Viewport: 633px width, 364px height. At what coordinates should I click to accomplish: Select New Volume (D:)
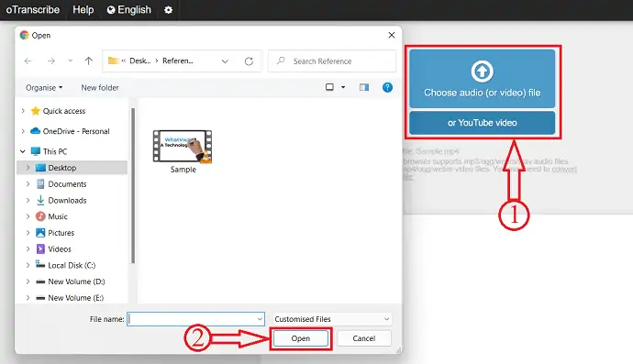pos(76,281)
